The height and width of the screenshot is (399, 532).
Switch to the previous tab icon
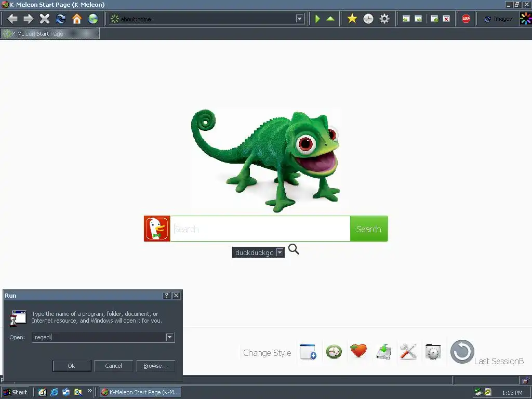(406, 19)
